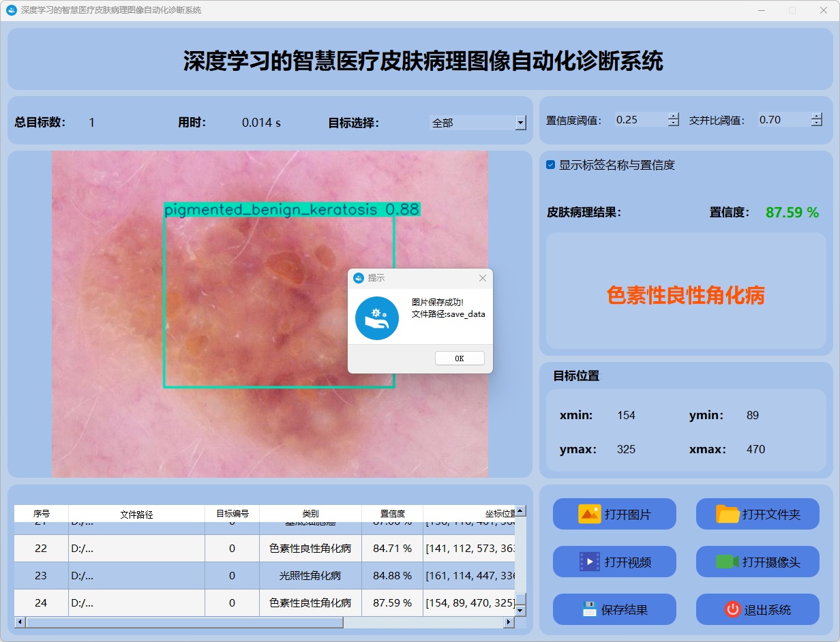This screenshot has width=840, height=642.
Task: Click the xmin value 154
Action: tap(626, 415)
